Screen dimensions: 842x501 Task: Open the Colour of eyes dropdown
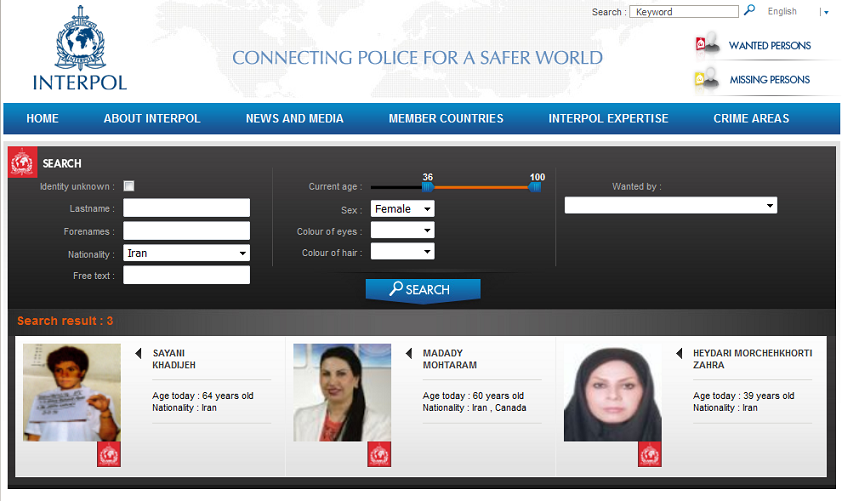tap(402, 231)
